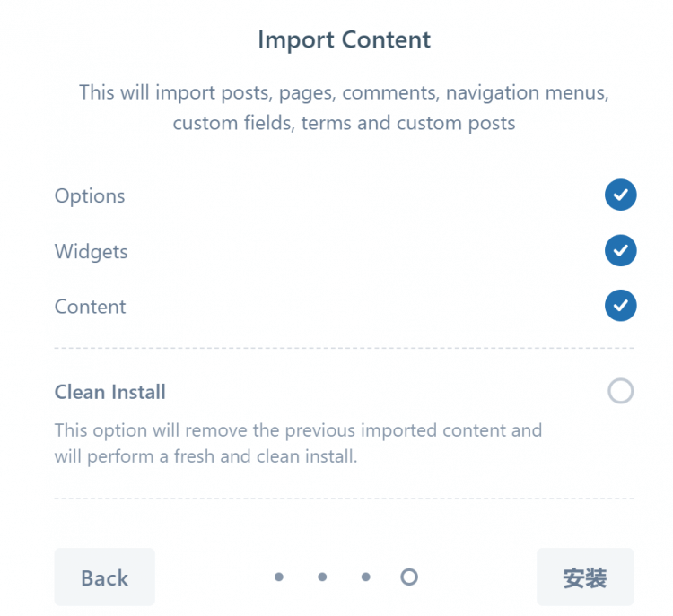673x616 pixels.
Task: Click the Content label text
Action: pyautogui.click(x=91, y=306)
